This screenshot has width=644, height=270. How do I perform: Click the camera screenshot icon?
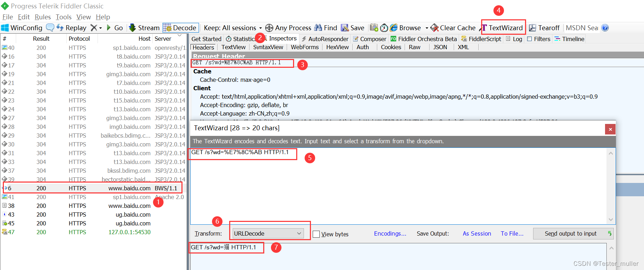pos(374,28)
